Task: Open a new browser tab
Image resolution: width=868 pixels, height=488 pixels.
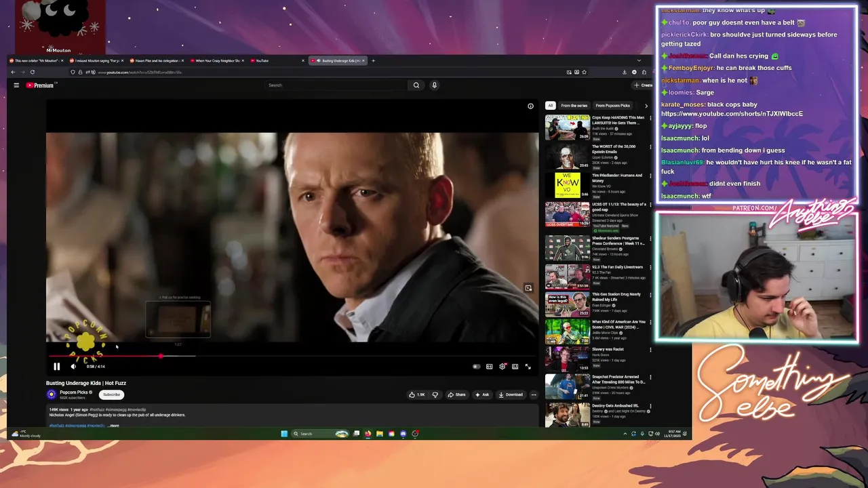Action: point(373,60)
